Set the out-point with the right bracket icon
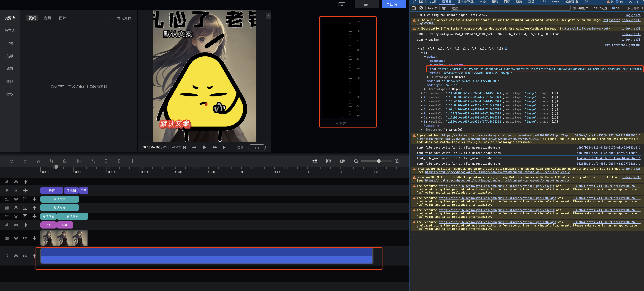The image size is (644, 291). tap(132, 161)
